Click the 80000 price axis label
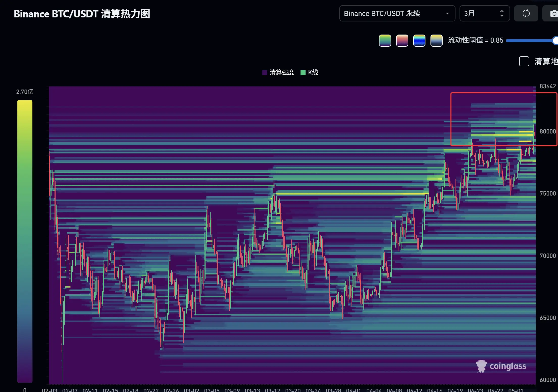 click(x=548, y=131)
